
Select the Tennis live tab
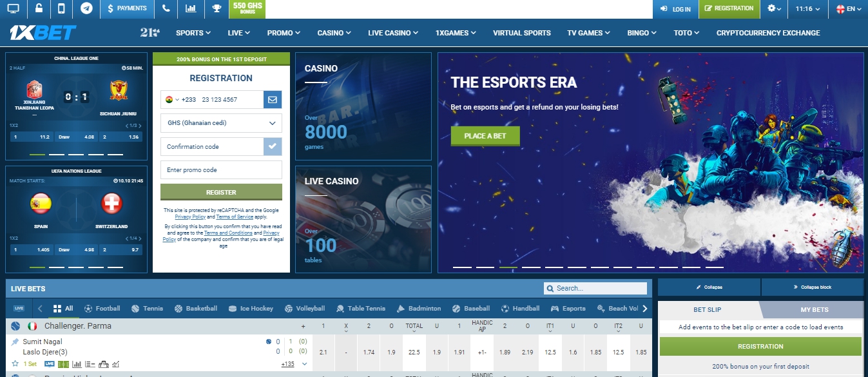(148, 309)
